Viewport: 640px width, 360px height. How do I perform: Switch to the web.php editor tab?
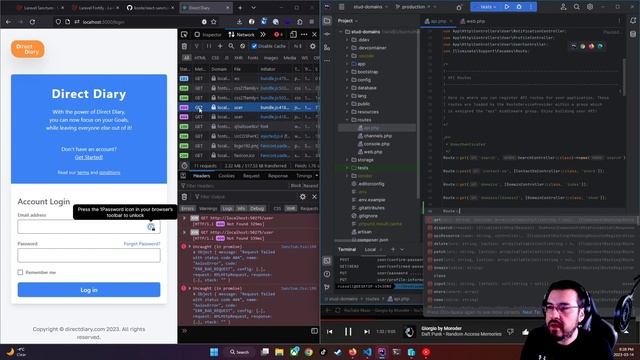(x=472, y=21)
